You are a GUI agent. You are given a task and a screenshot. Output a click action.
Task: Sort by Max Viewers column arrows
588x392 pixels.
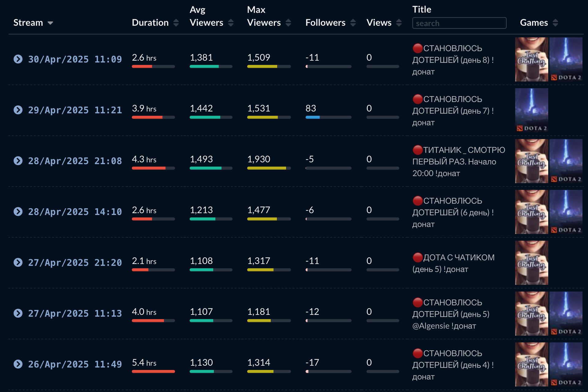pyautogui.click(x=288, y=23)
